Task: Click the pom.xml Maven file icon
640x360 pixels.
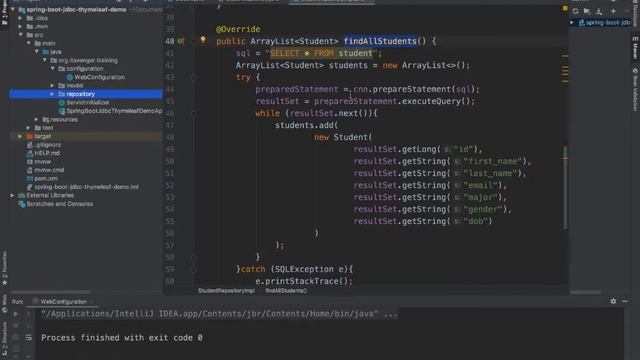Action: tap(30, 178)
